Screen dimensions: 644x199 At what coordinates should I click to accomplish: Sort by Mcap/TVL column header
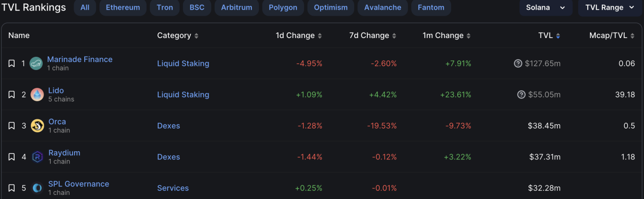[x=612, y=36]
